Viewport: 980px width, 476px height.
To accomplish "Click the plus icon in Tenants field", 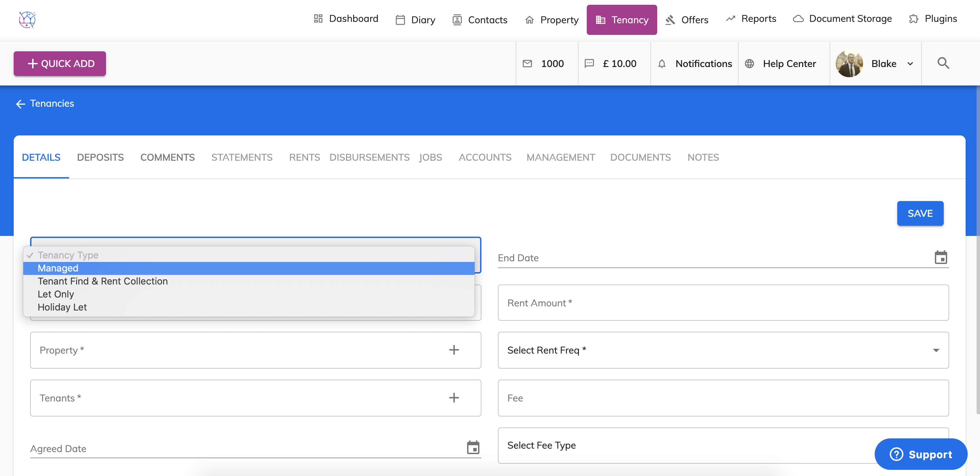I will coord(453,398).
